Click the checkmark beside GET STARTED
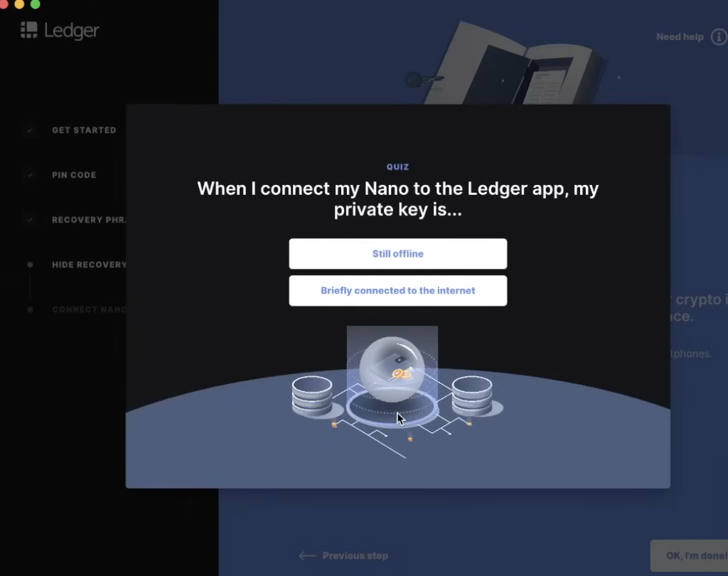The height and width of the screenshot is (576, 728). 30,130
